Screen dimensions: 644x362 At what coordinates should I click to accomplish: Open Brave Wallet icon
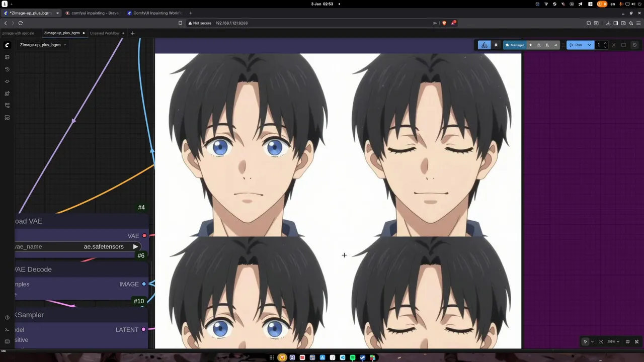coord(623,23)
